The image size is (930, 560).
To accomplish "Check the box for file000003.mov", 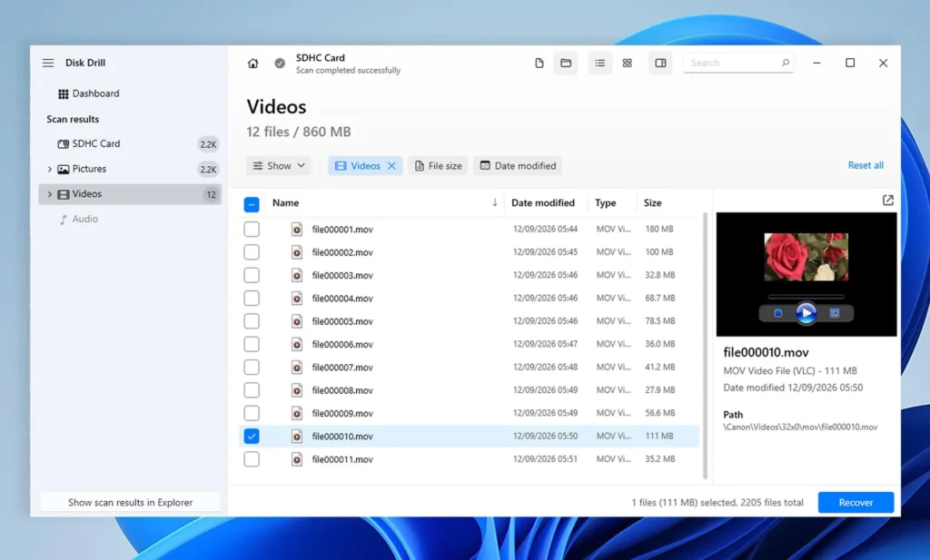I will (252, 275).
